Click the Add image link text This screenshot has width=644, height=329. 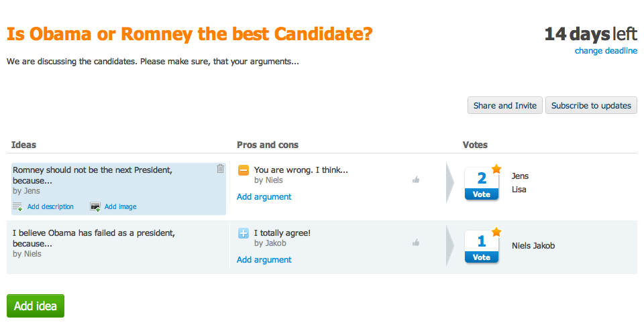(120, 207)
